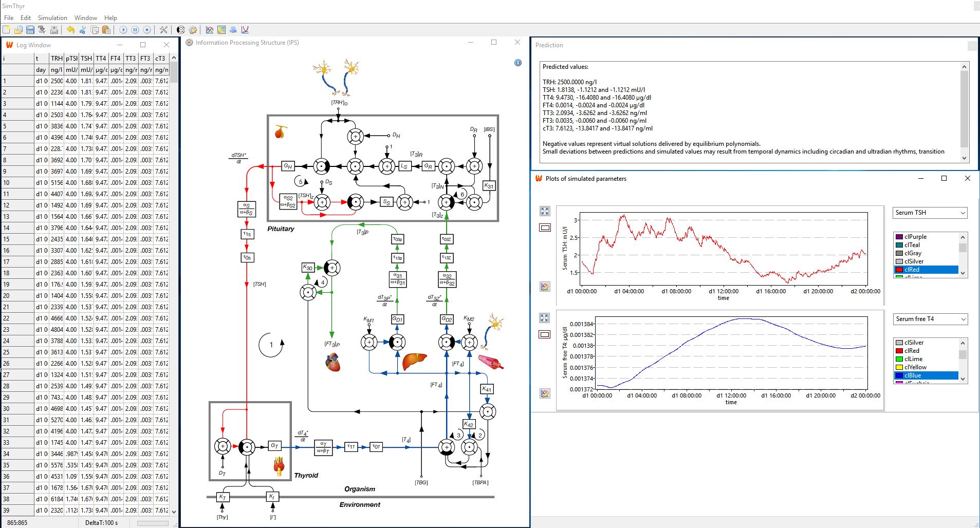Image resolution: width=980 pixels, height=528 pixels.
Task: Click the Copy toolbar icon
Action: [x=95, y=30]
